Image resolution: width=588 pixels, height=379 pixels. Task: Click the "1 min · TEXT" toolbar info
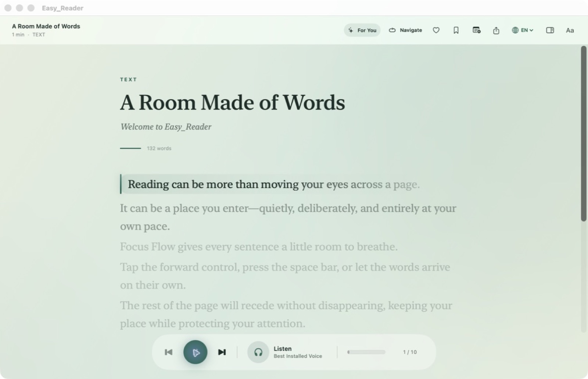pos(28,35)
